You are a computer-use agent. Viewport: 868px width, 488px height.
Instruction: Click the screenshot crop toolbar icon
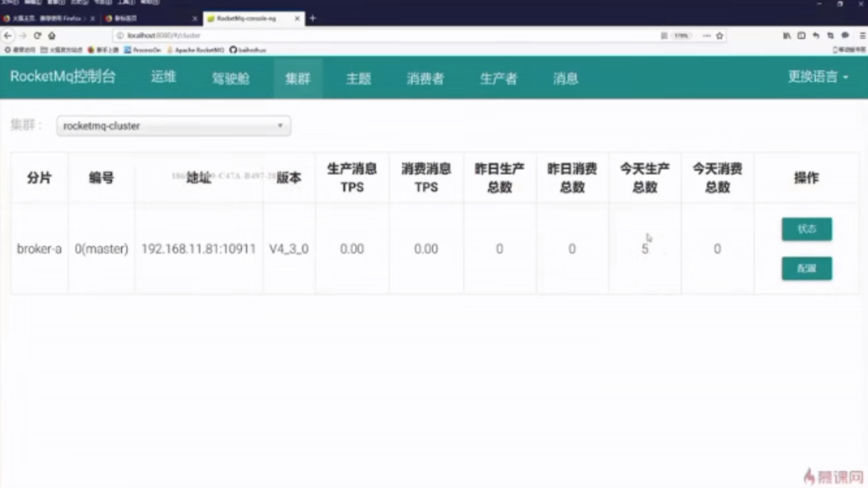point(830,36)
